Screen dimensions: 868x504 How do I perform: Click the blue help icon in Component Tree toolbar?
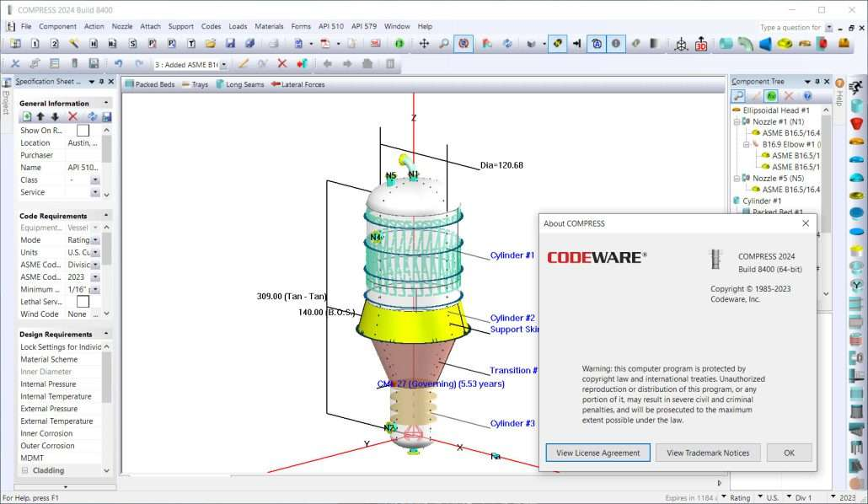807,96
